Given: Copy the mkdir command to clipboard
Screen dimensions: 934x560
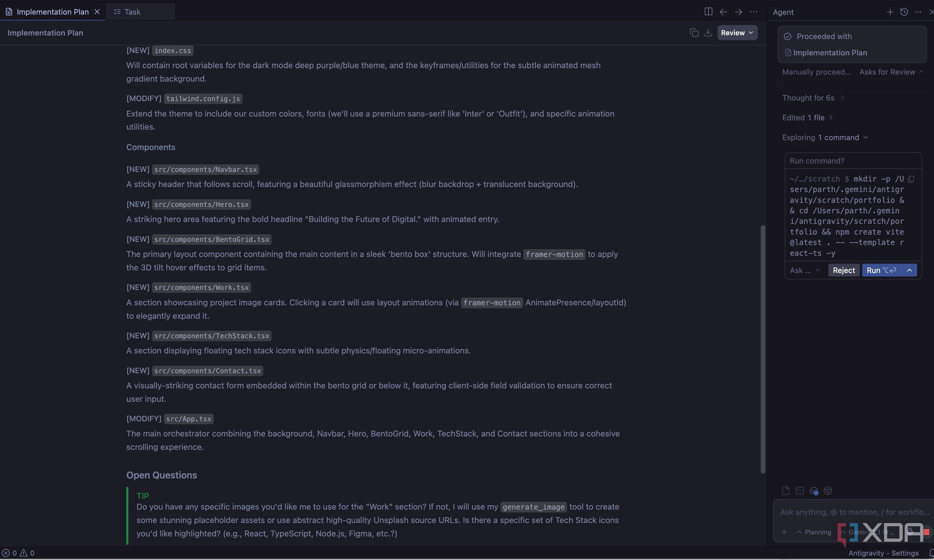Looking at the screenshot, I should coord(911,179).
